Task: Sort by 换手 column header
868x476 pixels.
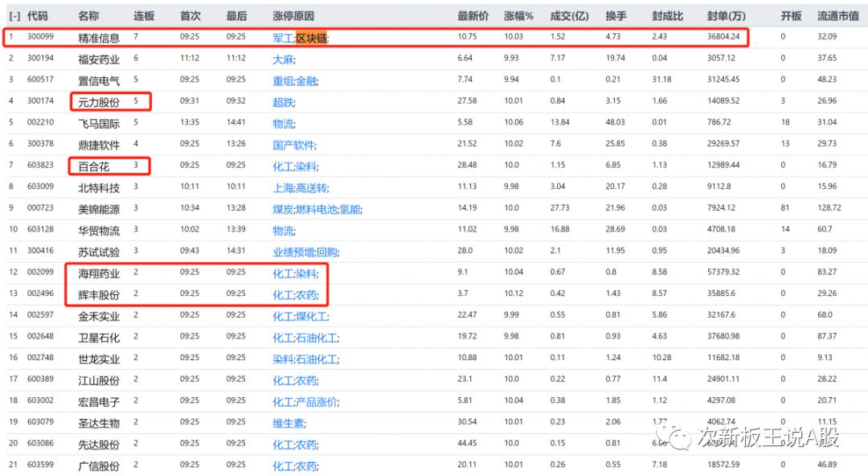Action: 616,16
